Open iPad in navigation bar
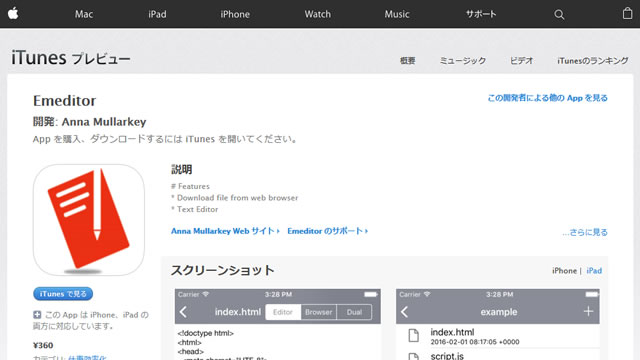This screenshot has width=640, height=360. (157, 14)
